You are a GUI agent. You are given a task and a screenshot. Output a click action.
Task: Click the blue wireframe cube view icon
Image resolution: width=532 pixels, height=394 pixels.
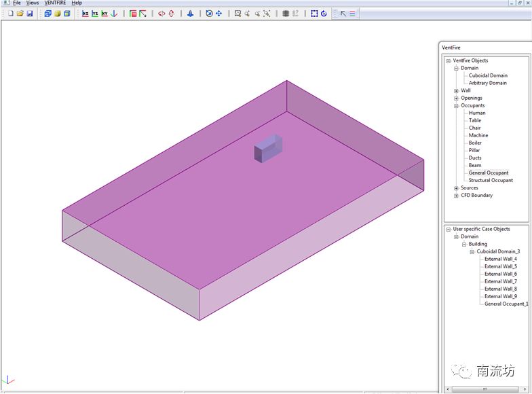(48, 14)
